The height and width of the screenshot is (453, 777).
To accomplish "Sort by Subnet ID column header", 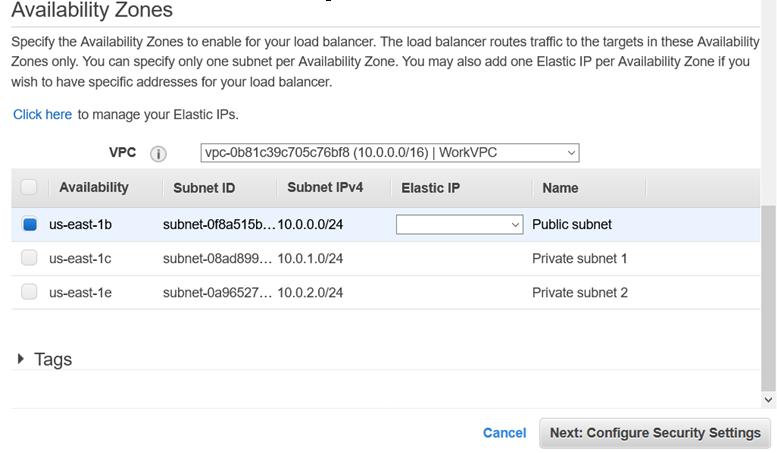I will [204, 188].
